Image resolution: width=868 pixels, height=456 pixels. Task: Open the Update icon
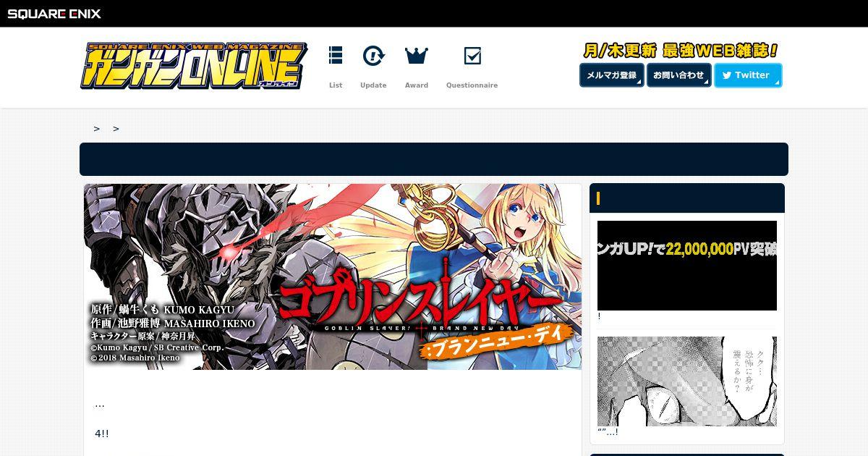(x=373, y=56)
